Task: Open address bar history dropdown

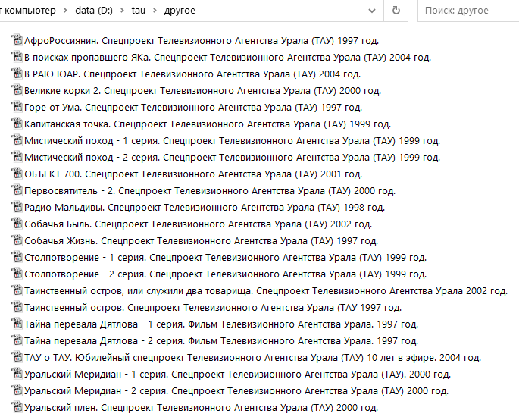Action: click(x=372, y=11)
